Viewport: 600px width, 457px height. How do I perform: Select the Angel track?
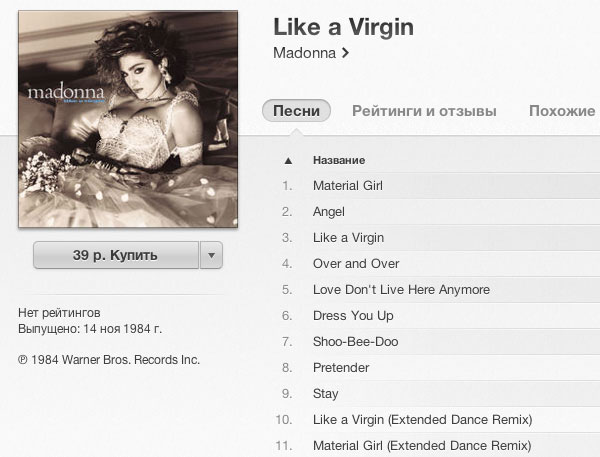tap(437, 212)
